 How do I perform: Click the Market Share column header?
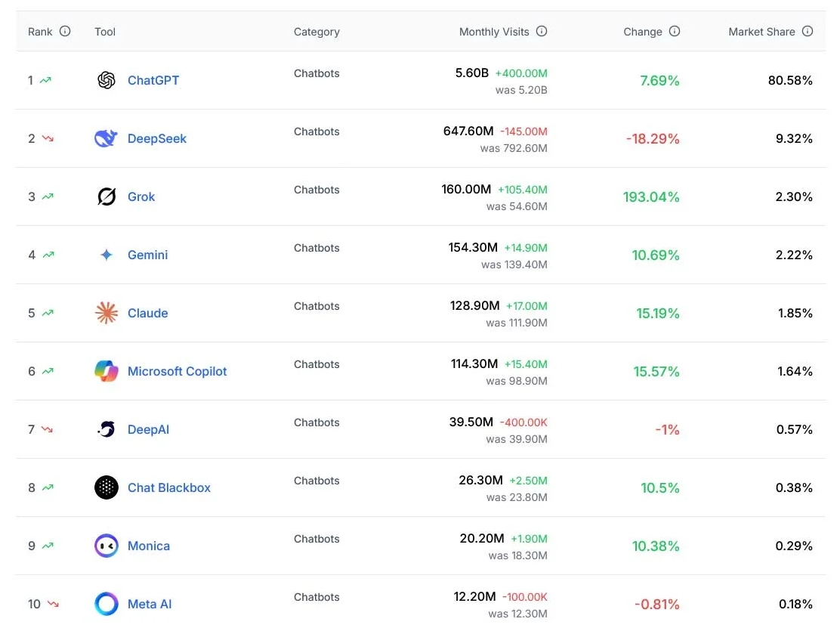click(761, 32)
